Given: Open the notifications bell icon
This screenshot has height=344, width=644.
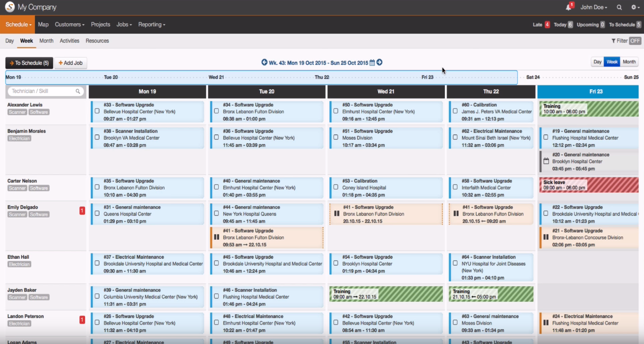Looking at the screenshot, I should coord(567,7).
